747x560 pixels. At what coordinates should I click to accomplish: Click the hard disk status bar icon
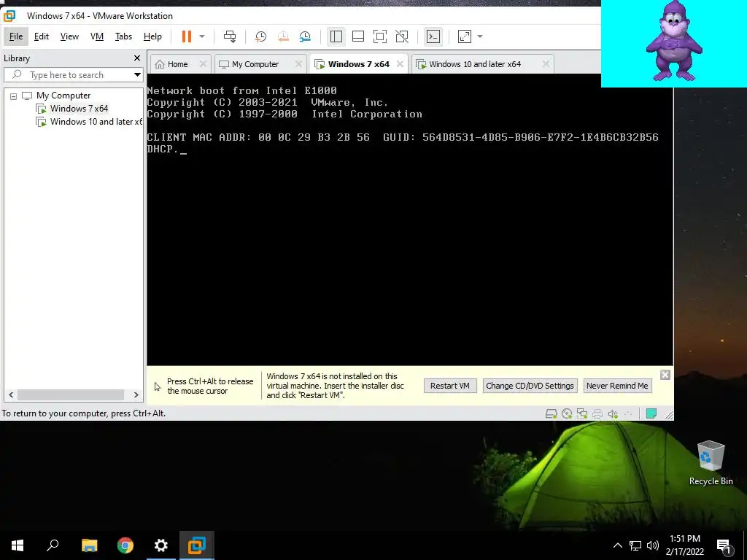(551, 413)
